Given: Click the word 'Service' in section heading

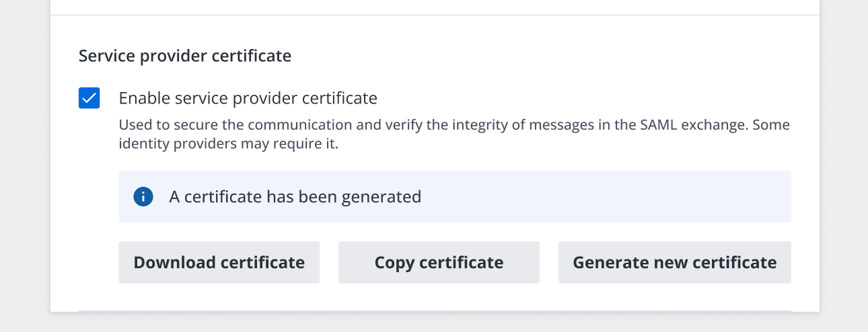Looking at the screenshot, I should pyautogui.click(x=106, y=56).
